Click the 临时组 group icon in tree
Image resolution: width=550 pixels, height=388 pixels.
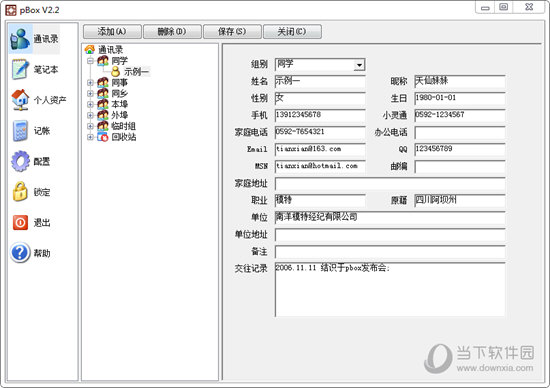[x=102, y=126]
